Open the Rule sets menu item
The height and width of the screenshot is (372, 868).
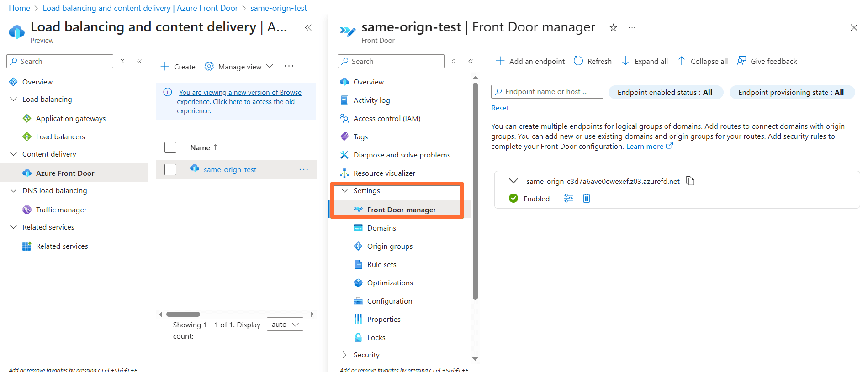click(x=381, y=265)
